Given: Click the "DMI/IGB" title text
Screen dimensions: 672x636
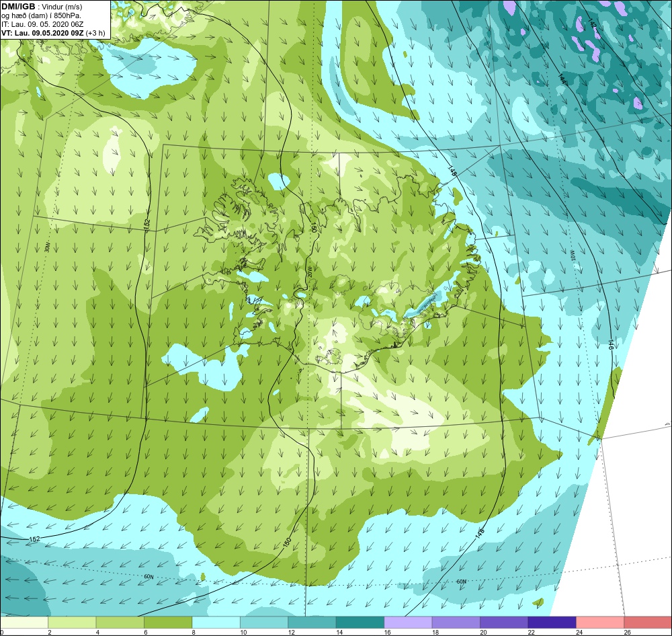Looking at the screenshot, I should tap(18, 7).
